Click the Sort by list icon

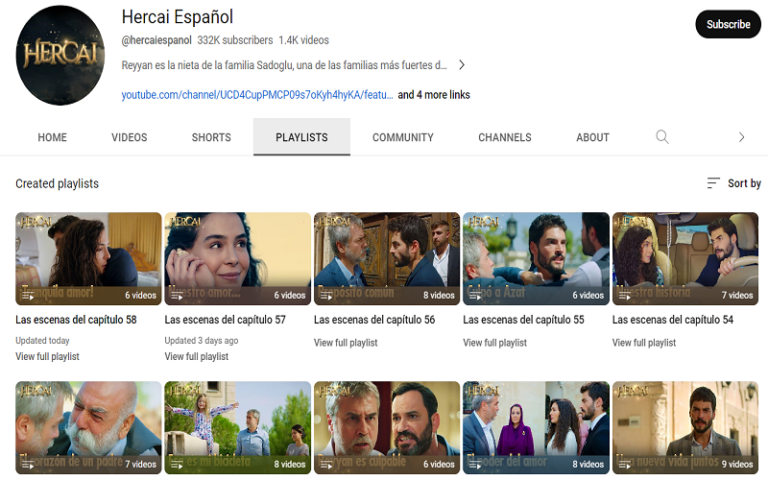[x=713, y=183]
